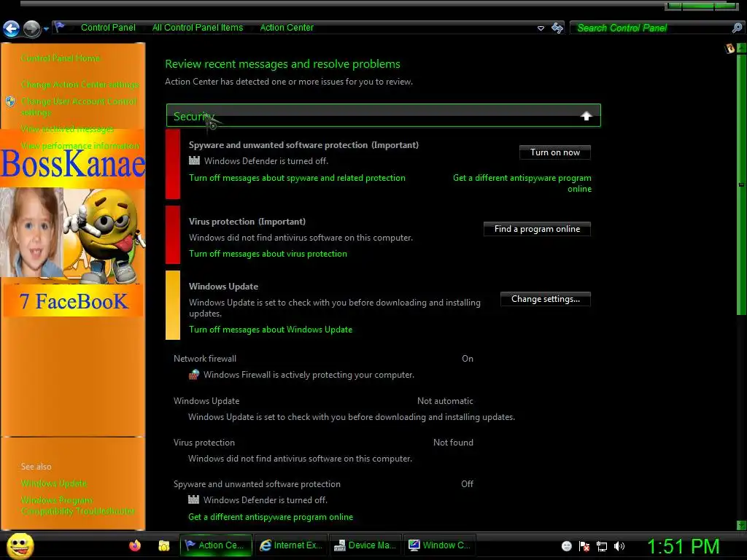Viewport: 747px width, 560px height.
Task: Turn off messages about spyware and related protection
Action: click(x=298, y=178)
